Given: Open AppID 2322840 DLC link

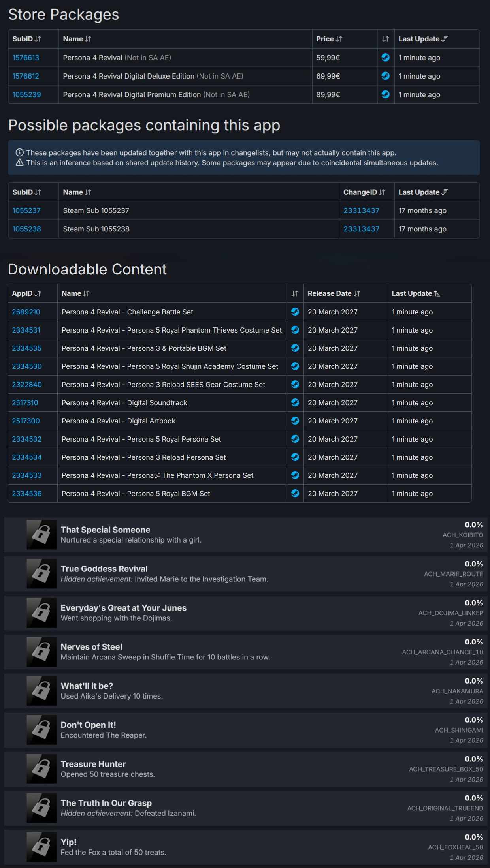Looking at the screenshot, I should pos(26,384).
